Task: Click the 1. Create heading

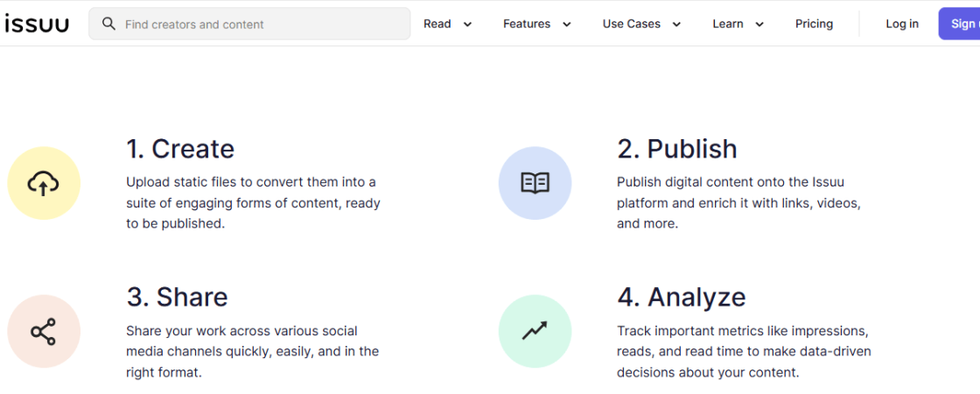Action: tap(180, 149)
